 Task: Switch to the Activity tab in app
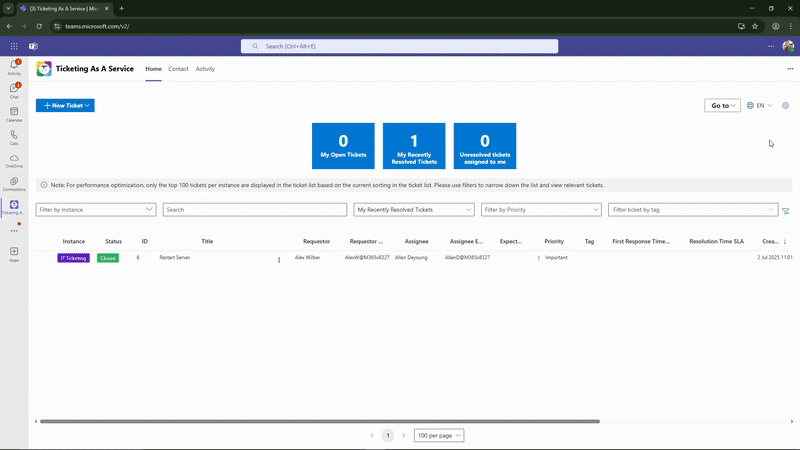click(x=205, y=69)
